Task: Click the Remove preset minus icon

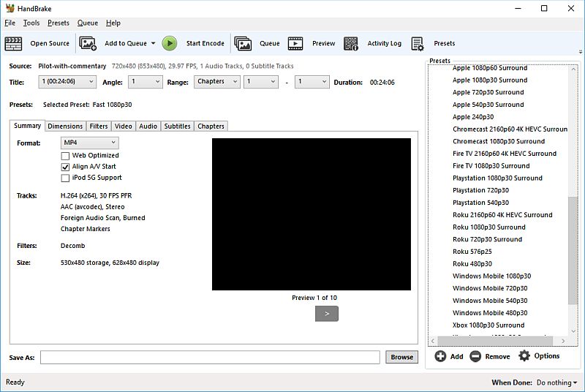Action: click(x=475, y=356)
